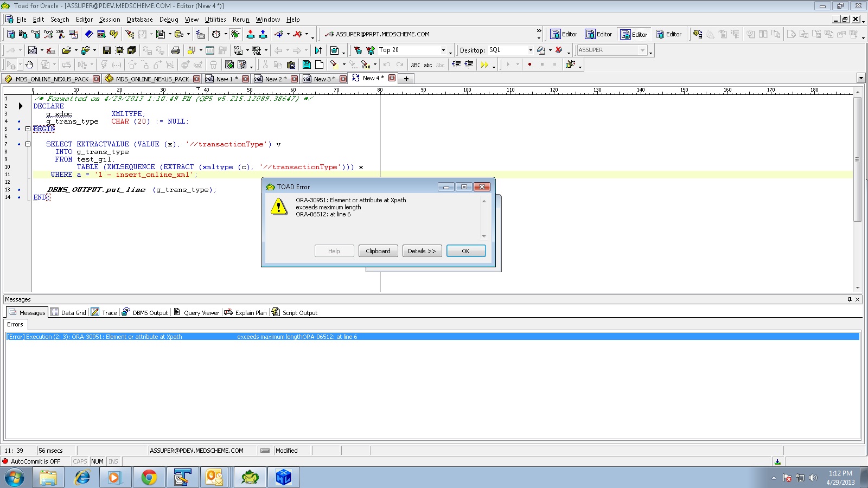Select the ORA-30951 error row in Messages
Image resolution: width=868 pixels, height=488 pixels.
point(432,337)
